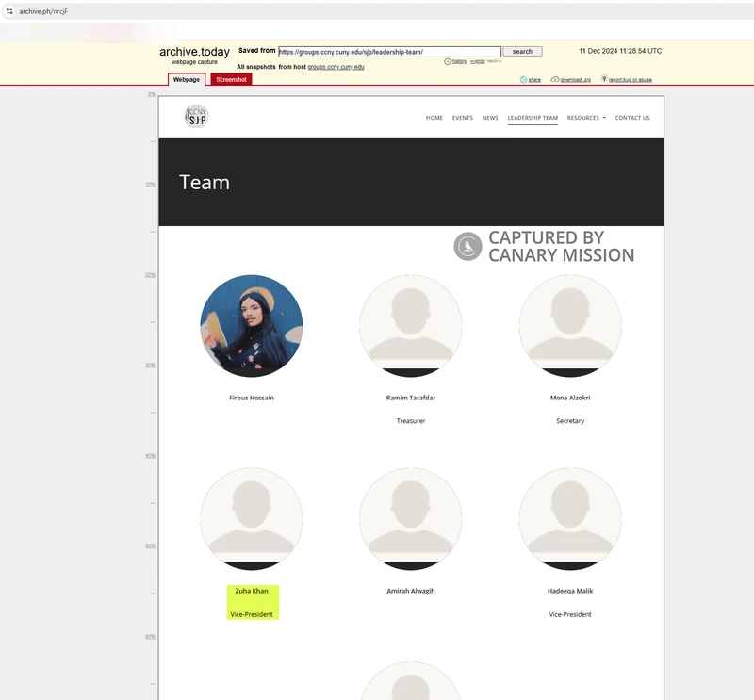Viewport: 754px width, 700px height.
Task: Click the placeholder avatar above Ramim Tarafdar
Action: point(411,326)
